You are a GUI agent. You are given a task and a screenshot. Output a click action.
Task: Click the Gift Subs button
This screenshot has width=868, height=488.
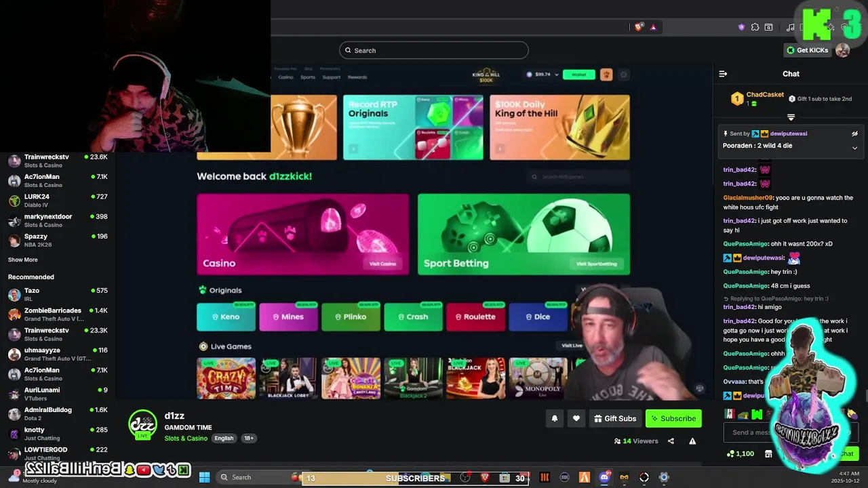click(x=614, y=419)
